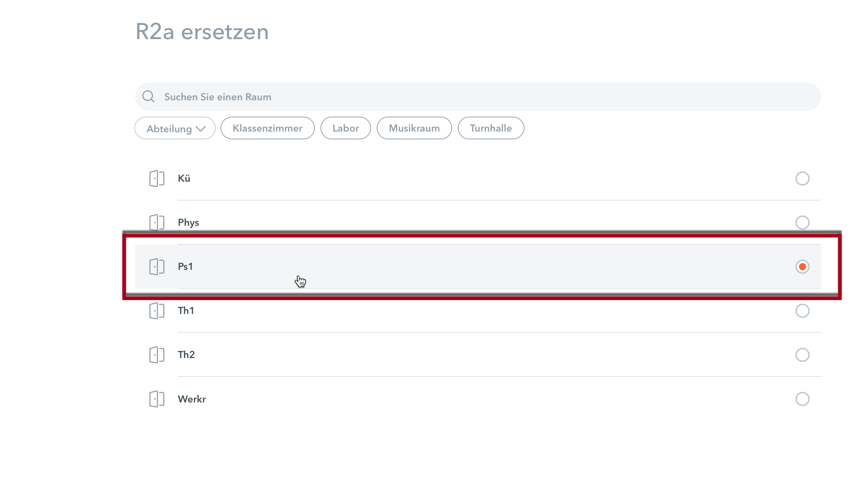Click the door icon beside Werkr

coord(157,399)
